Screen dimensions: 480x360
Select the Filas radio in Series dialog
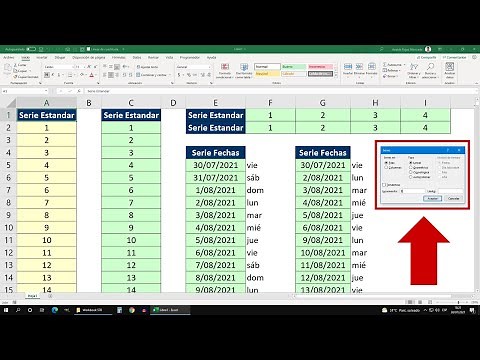pos(386,163)
